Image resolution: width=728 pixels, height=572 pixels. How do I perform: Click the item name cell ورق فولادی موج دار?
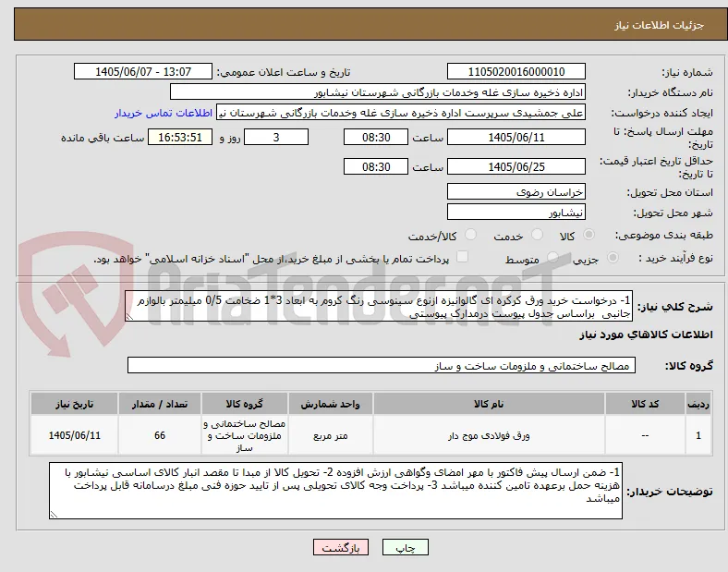(x=489, y=435)
